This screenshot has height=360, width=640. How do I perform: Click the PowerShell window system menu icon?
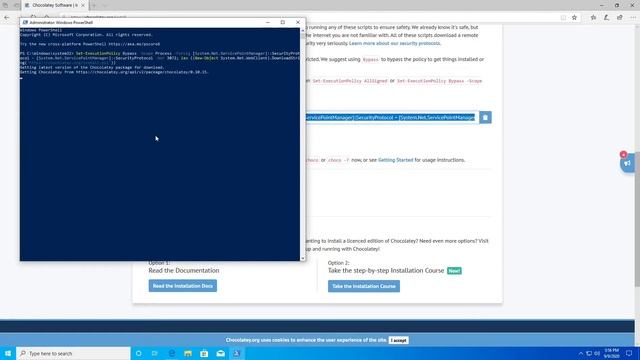pos(25,22)
